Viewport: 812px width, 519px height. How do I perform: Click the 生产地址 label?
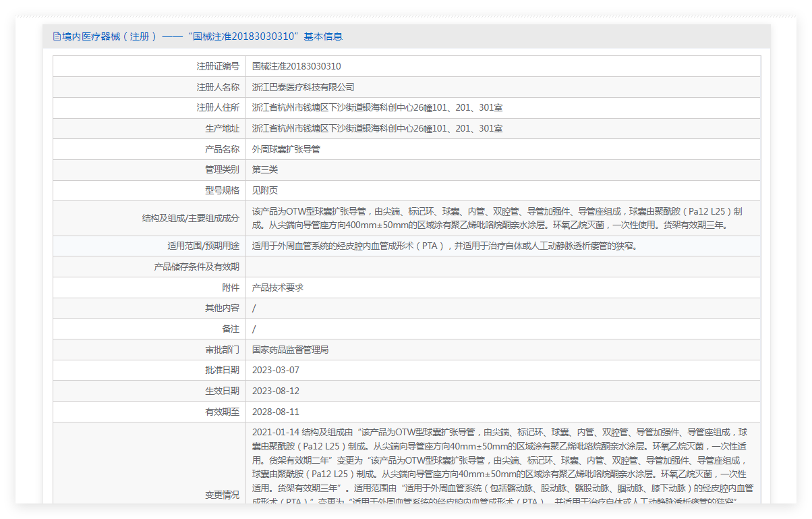[222, 129]
